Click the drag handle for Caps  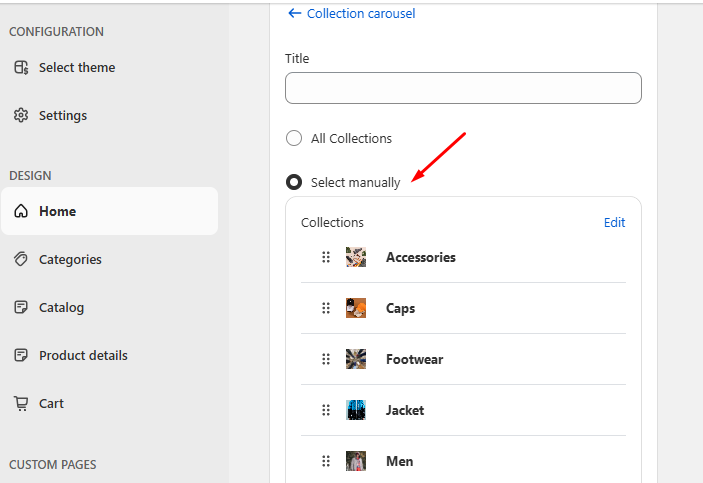point(326,308)
